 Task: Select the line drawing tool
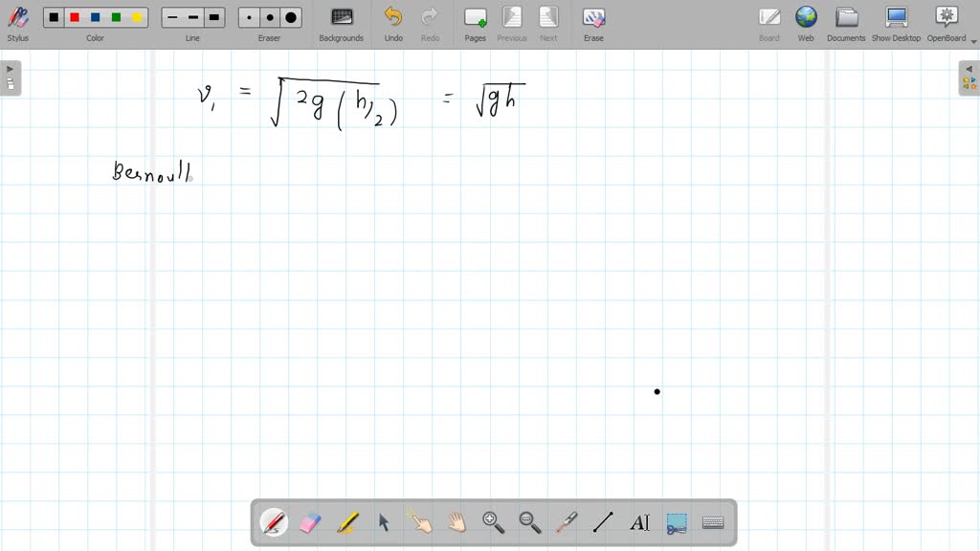[x=603, y=523]
